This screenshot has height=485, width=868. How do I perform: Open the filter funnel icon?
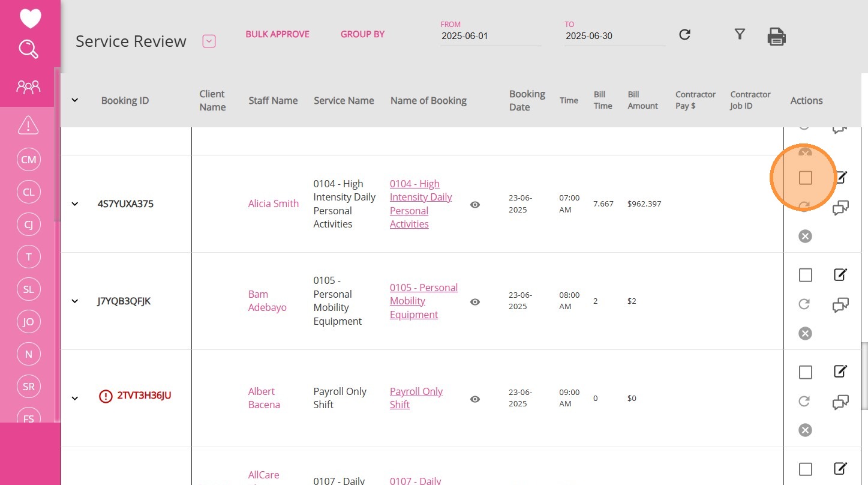pos(740,34)
